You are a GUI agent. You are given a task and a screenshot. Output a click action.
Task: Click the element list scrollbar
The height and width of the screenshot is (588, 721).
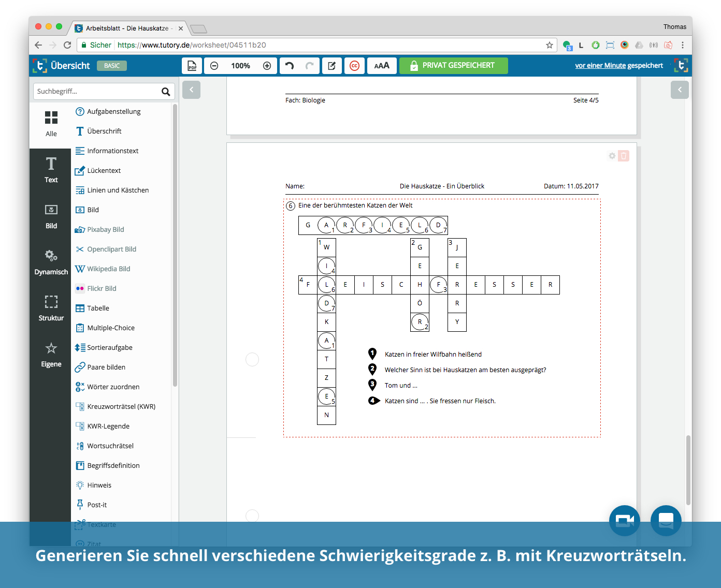pos(175,245)
